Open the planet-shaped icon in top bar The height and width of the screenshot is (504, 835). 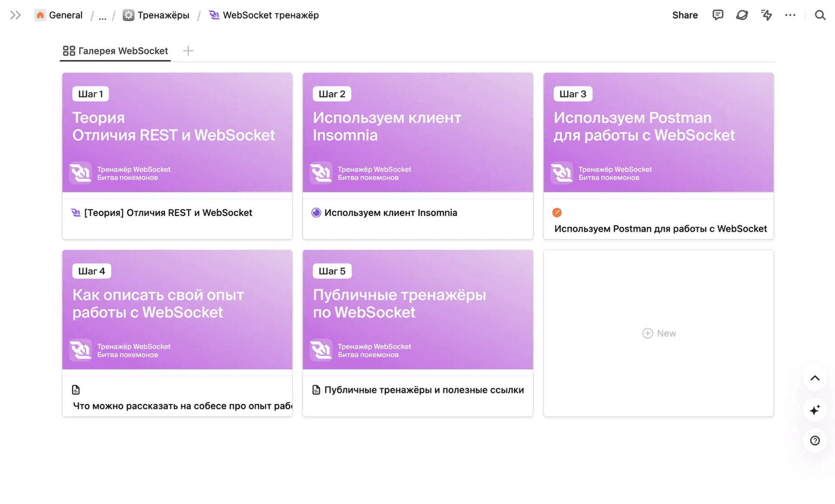click(742, 15)
